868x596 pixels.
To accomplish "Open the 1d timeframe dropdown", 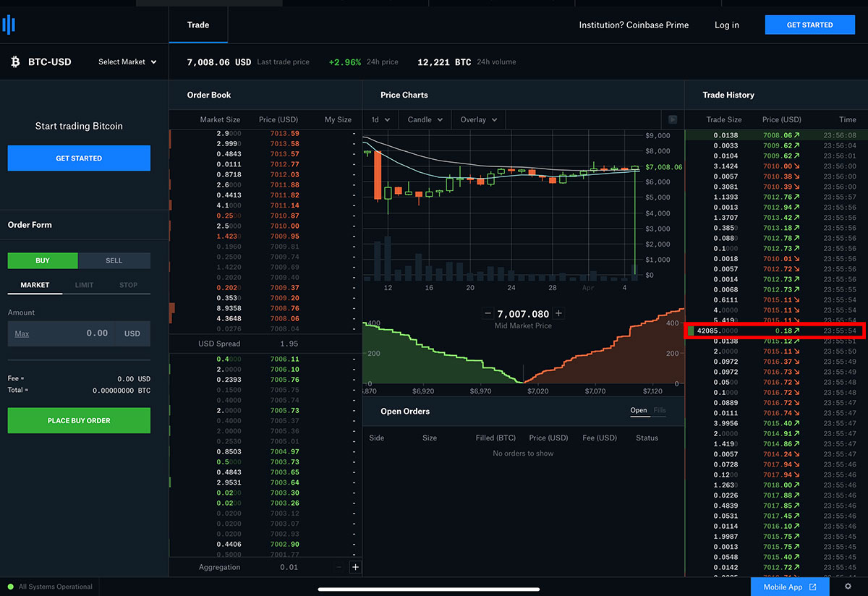I will coord(380,119).
